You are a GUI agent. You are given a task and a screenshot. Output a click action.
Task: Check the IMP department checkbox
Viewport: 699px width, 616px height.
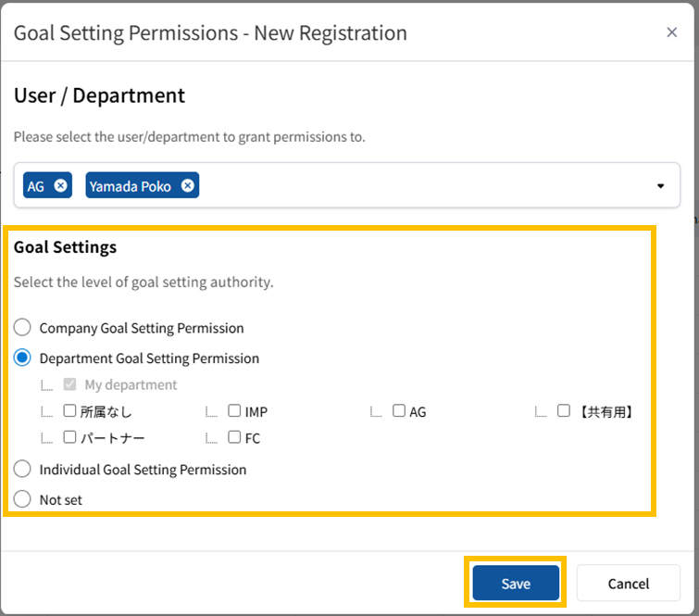click(234, 410)
